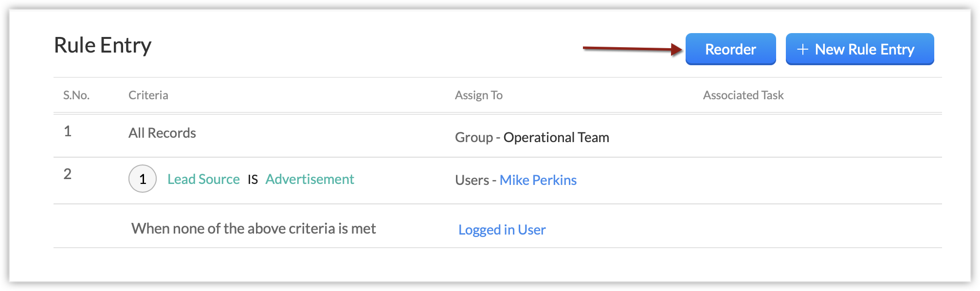
Task: Click serial number 1 in first row
Action: point(68,131)
